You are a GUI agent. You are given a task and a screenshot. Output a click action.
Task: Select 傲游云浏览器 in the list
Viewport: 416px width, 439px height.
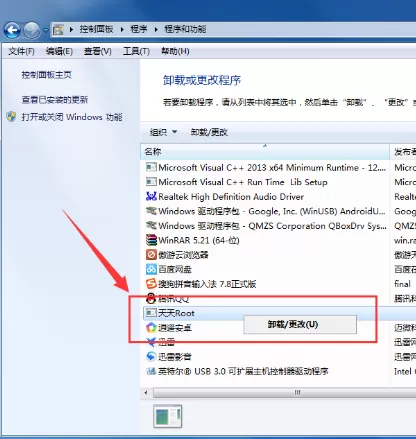[x=183, y=255]
